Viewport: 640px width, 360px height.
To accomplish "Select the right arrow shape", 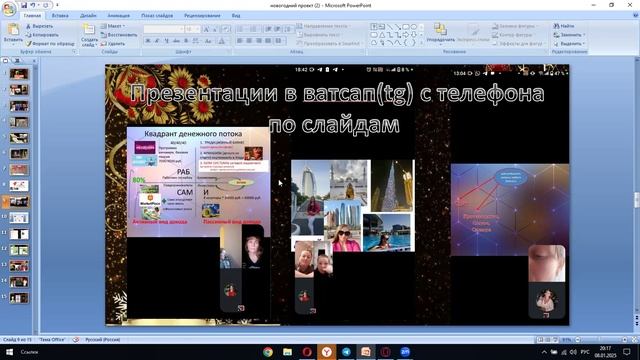I will [406, 35].
